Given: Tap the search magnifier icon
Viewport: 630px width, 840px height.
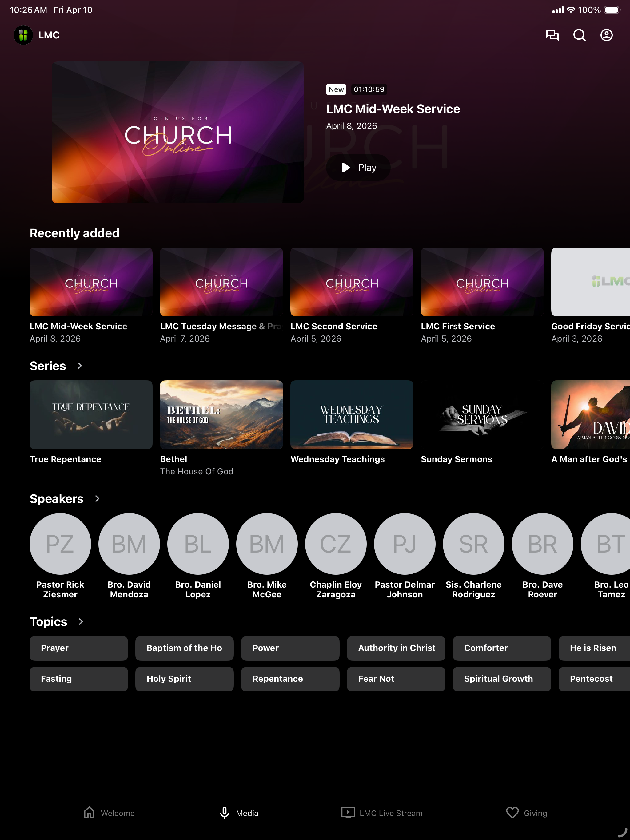Looking at the screenshot, I should click(579, 35).
